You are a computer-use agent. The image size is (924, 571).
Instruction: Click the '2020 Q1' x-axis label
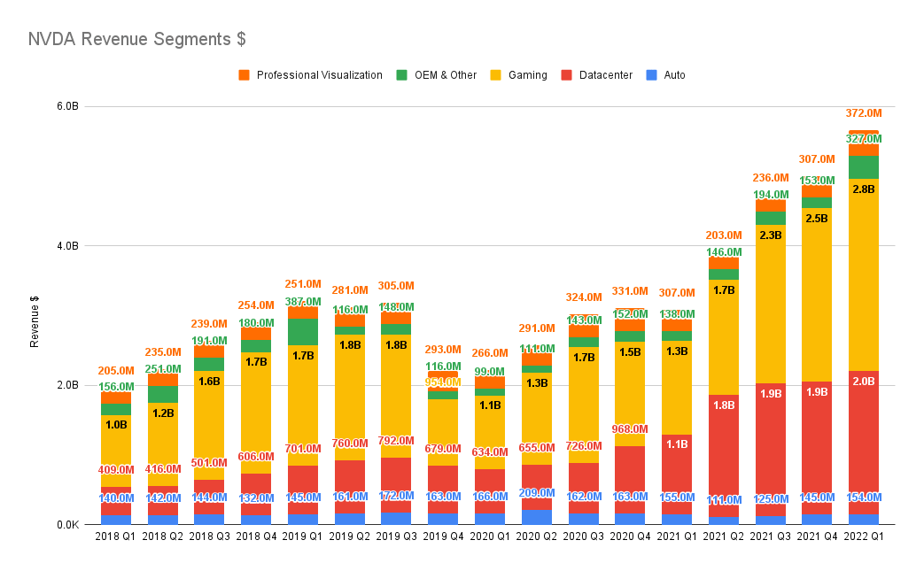[490, 536]
